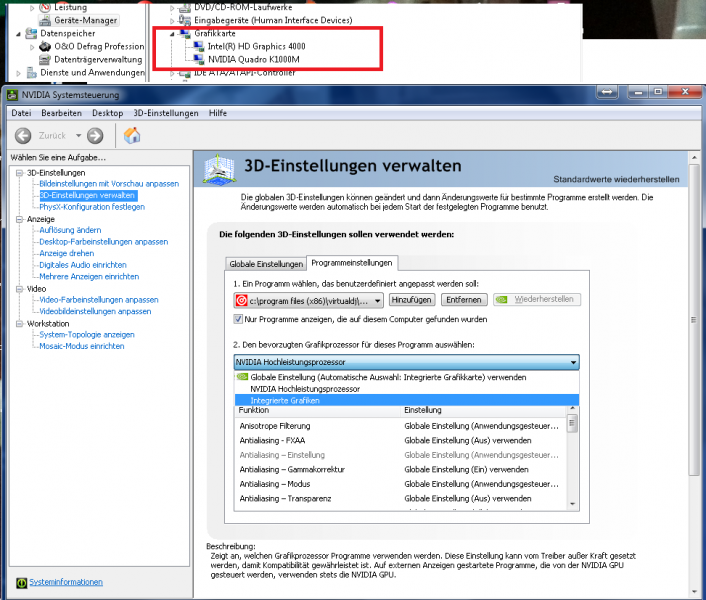Expand Dienste und Anwendungen node
Image resolution: width=706 pixels, height=600 pixels.
coord(18,73)
